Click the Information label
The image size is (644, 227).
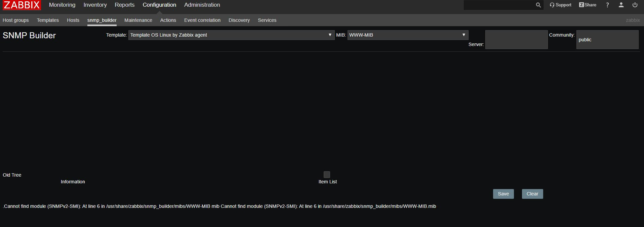coord(73,182)
